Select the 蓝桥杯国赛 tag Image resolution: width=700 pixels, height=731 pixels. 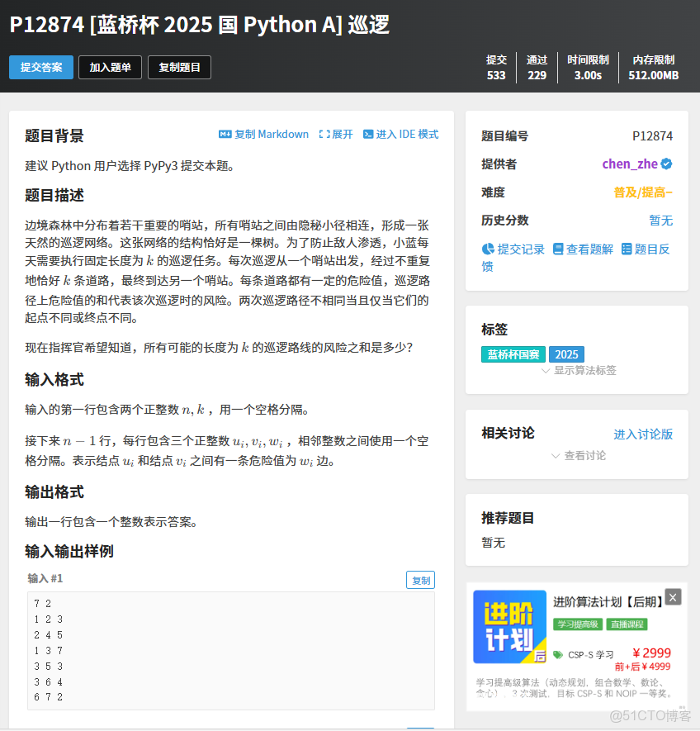click(x=513, y=354)
